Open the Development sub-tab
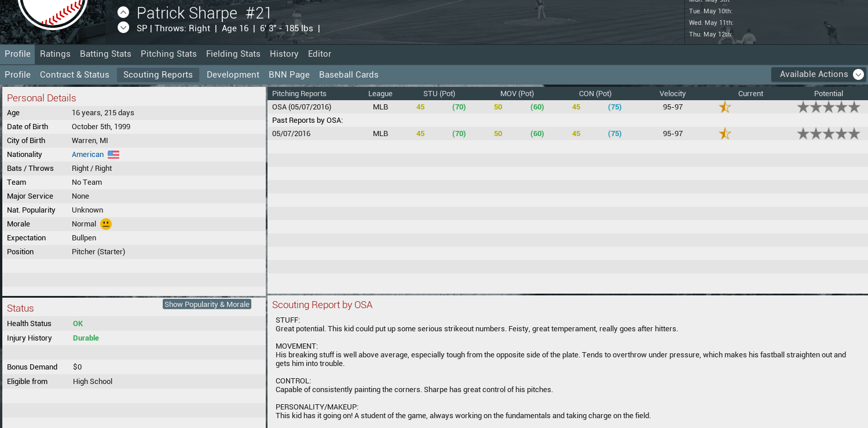Viewport: 868px width, 428px height. tap(233, 75)
